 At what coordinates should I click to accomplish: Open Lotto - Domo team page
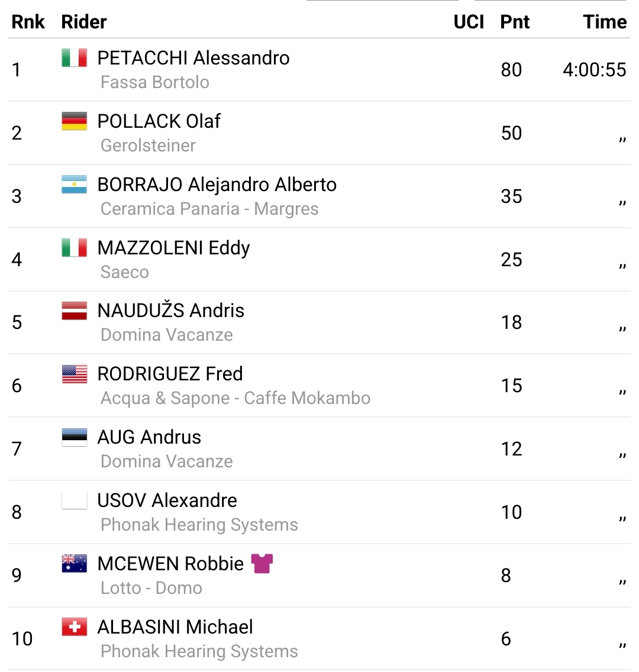151,588
